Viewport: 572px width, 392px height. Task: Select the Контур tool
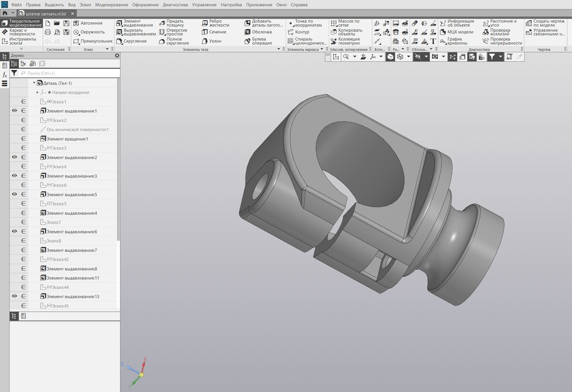point(299,32)
